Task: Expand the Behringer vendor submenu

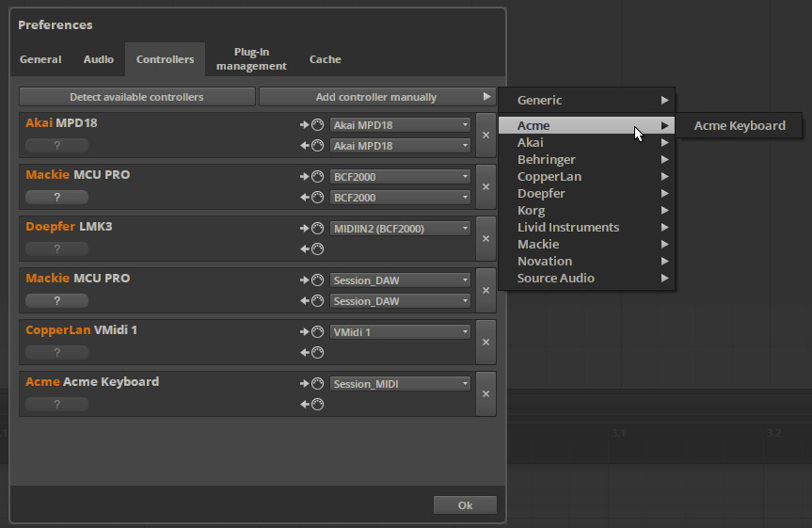Action: point(587,160)
